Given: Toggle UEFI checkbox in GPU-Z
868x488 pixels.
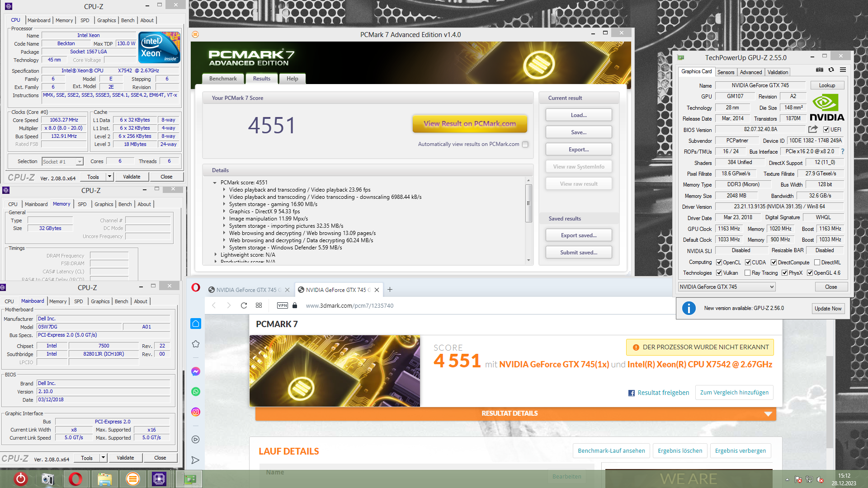Looking at the screenshot, I should pyautogui.click(x=826, y=130).
